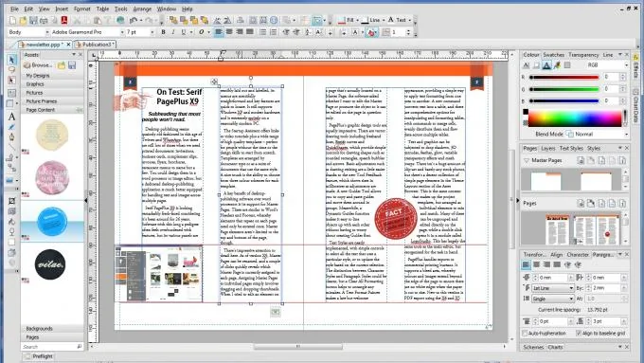Click the Search magnifier in Assets panel
The image size is (644, 363).
coord(80,347)
